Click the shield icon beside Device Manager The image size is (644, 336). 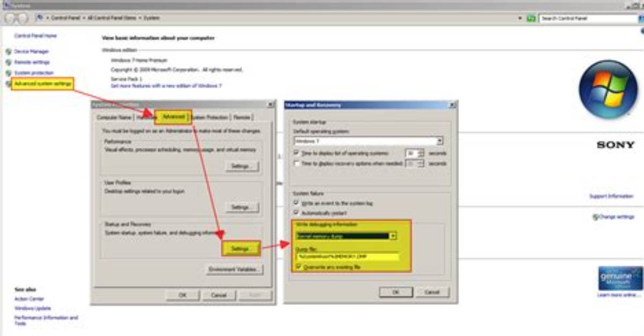8,52
